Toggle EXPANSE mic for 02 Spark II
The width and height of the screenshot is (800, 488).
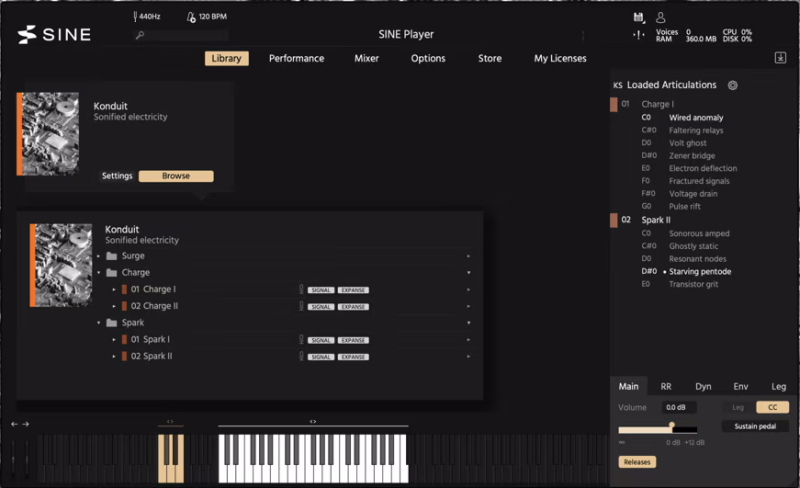coord(353,357)
